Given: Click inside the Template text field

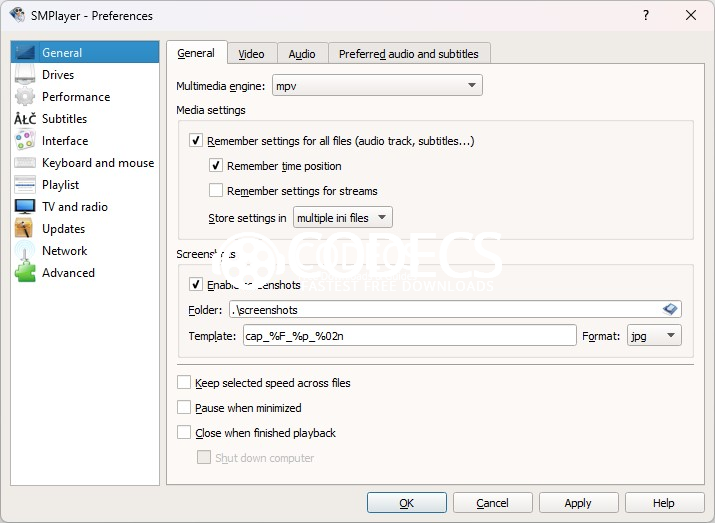Looking at the screenshot, I should coord(409,336).
